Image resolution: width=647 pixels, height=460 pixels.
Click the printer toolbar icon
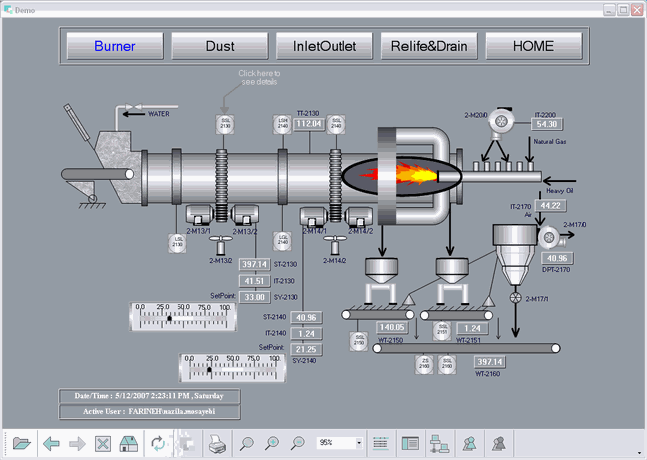coord(217,444)
